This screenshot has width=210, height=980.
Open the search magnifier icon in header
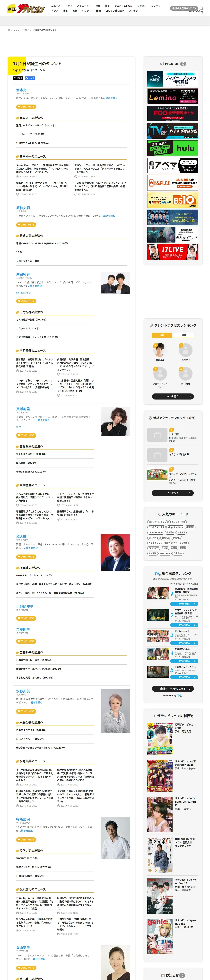click(x=201, y=8)
